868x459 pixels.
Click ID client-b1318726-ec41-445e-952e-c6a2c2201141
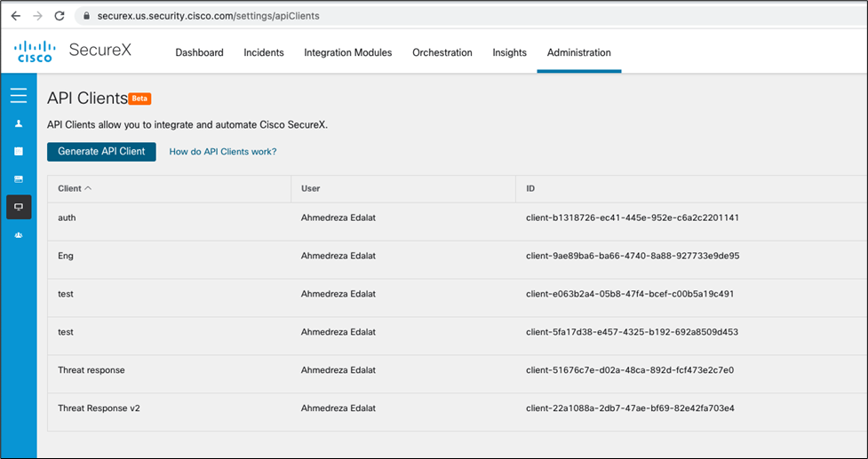(x=633, y=218)
